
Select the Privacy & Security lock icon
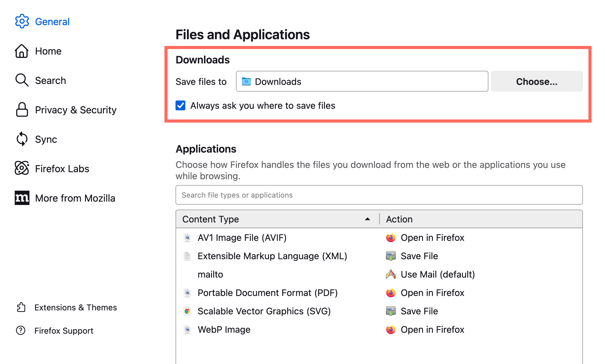22,110
